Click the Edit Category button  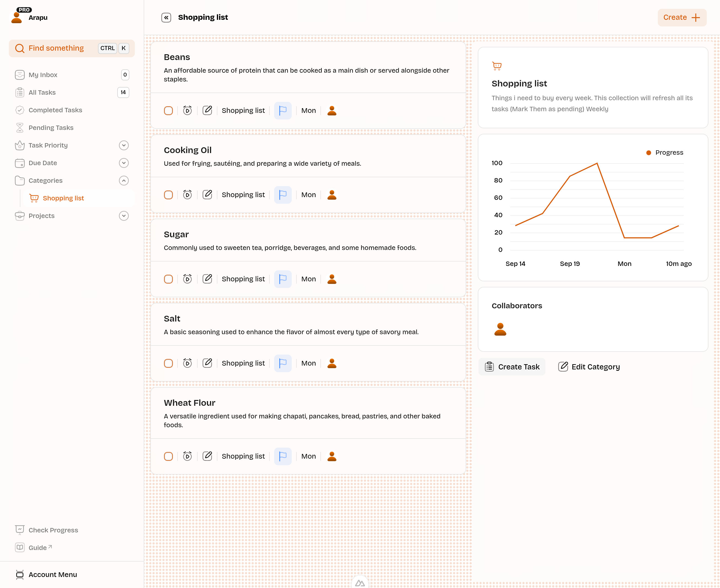click(x=589, y=367)
